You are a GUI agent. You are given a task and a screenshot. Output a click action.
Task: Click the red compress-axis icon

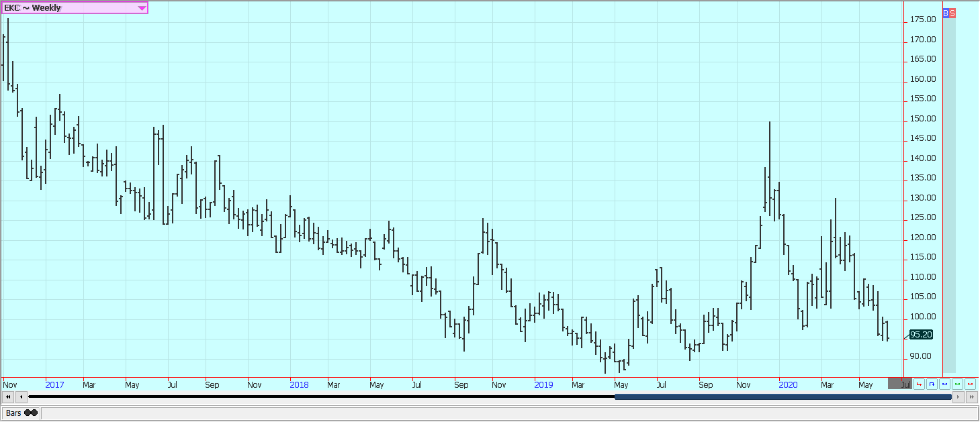pos(970,384)
